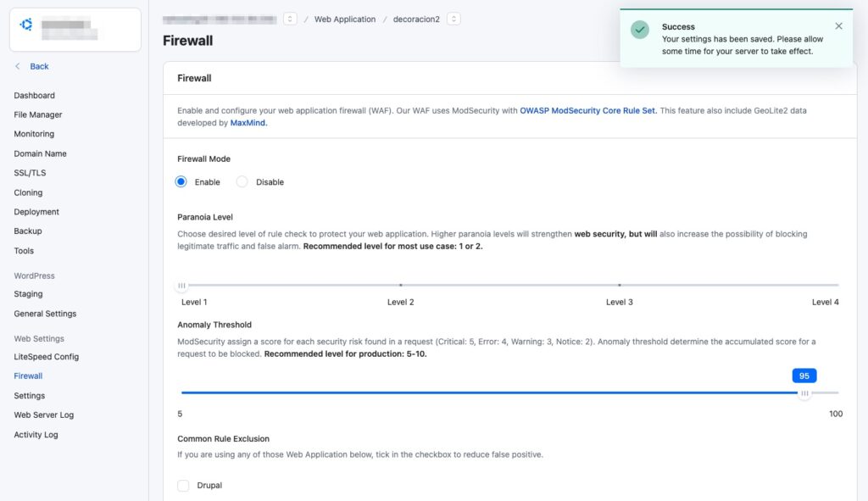868x501 pixels.
Task: Open the MaxMind link
Action: pos(248,123)
